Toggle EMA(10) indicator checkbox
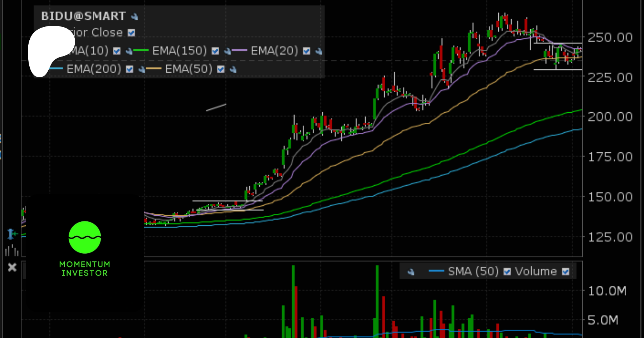Screen dimensions: 644x338 point(117,51)
